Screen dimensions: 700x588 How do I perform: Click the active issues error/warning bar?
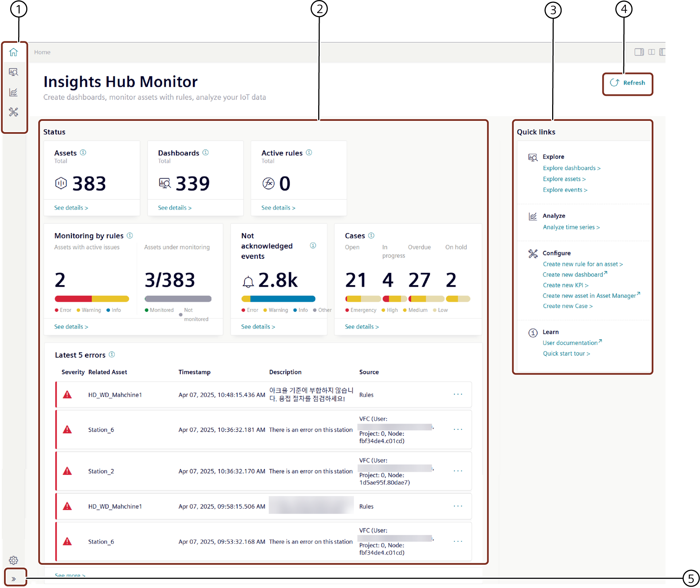pyautogui.click(x=92, y=299)
